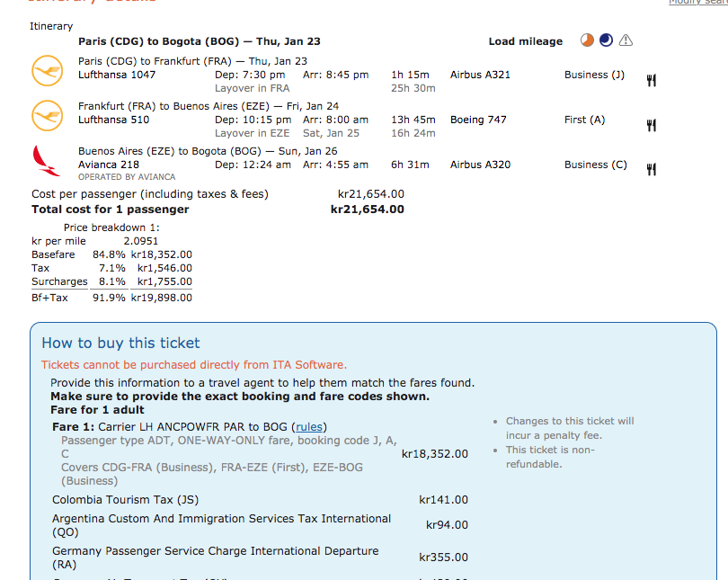Click the Lufthansa logo beside flight 1047

pyautogui.click(x=47, y=71)
